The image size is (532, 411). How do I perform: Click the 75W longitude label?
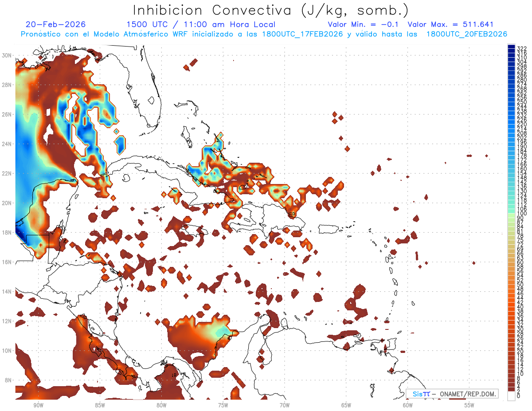point(223,405)
